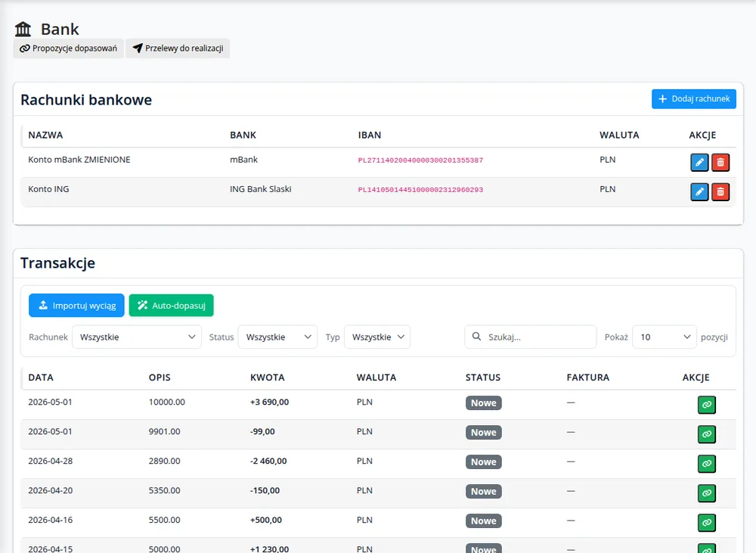Image resolution: width=756 pixels, height=553 pixels.
Task: Edit the Konto mBank ZMIENIONE account
Action: [x=699, y=163]
